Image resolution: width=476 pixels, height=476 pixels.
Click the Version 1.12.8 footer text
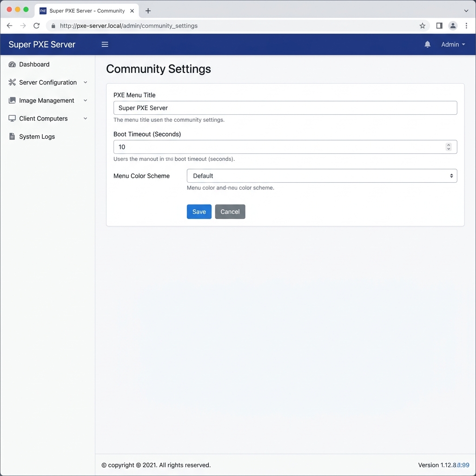tap(443, 465)
